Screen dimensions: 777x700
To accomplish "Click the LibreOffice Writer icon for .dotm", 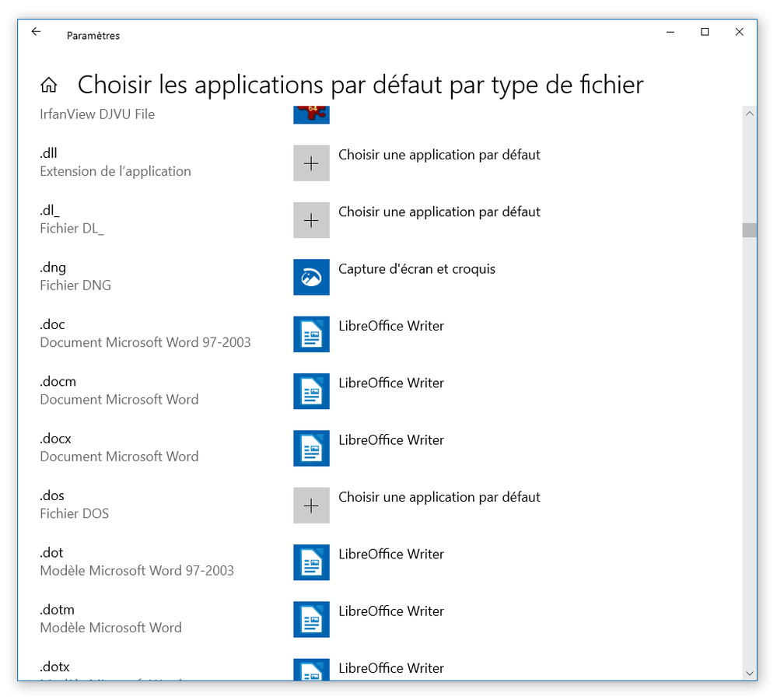I will [x=311, y=619].
